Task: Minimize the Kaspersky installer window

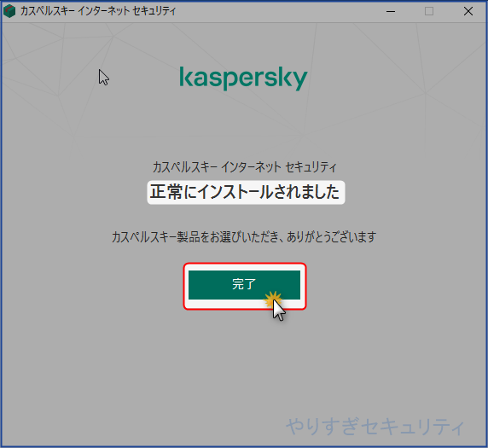Action: click(x=391, y=11)
